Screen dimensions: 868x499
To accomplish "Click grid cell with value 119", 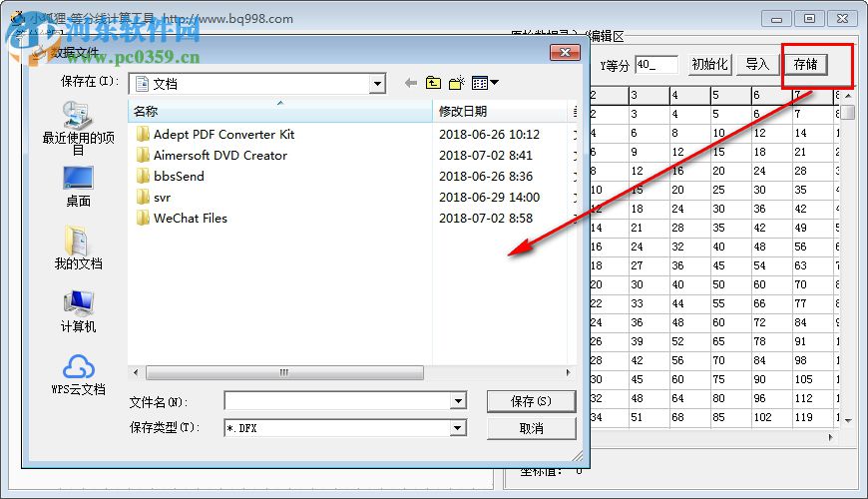I will click(812, 417).
